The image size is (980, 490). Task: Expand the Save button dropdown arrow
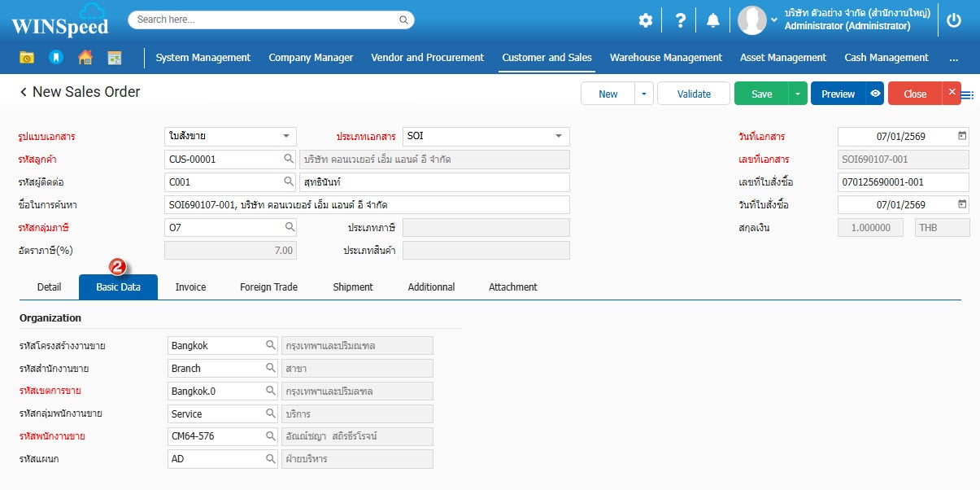(798, 94)
